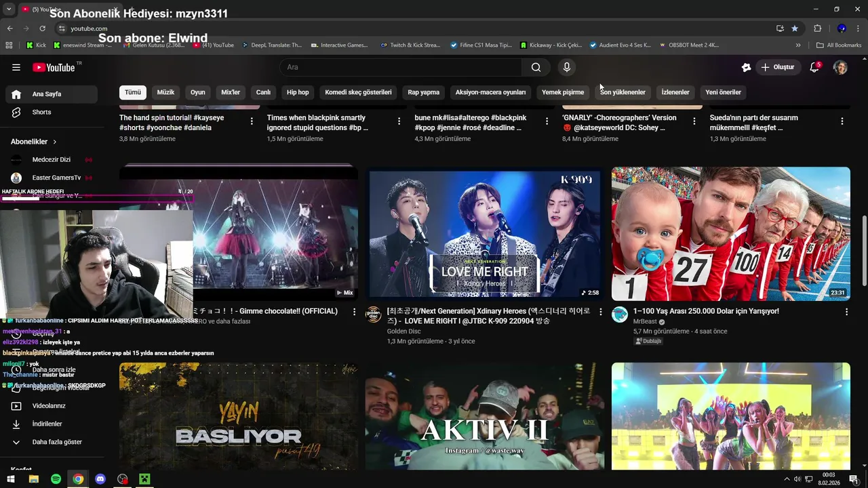Open the account avatar menu

[x=840, y=67]
